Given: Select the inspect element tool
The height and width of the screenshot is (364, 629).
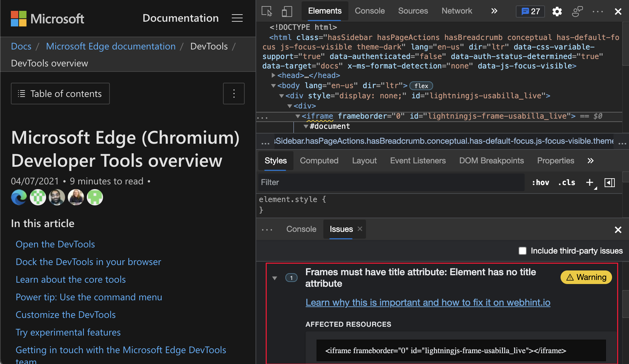Looking at the screenshot, I should pyautogui.click(x=266, y=11).
